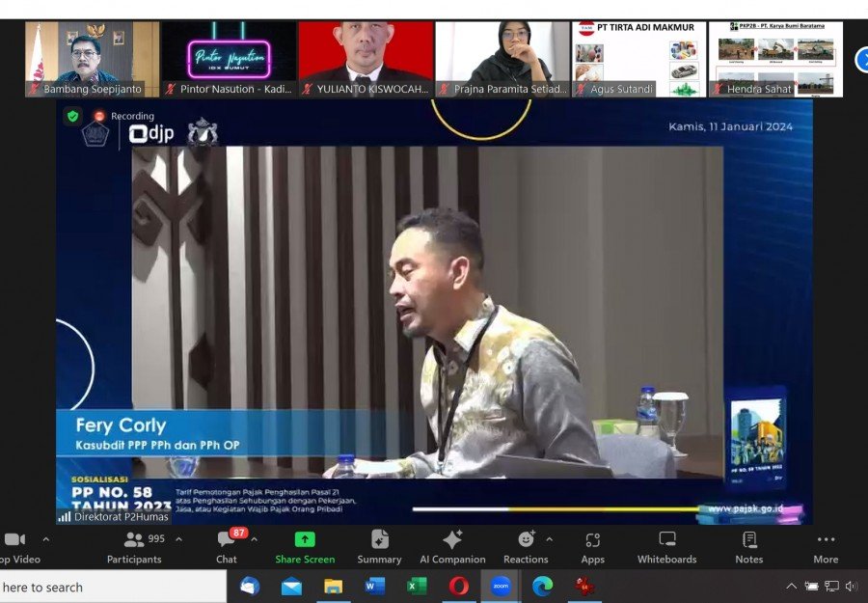Screen dimensions: 868x603
Task: Toggle the Stop Video camera button
Action: (16, 546)
